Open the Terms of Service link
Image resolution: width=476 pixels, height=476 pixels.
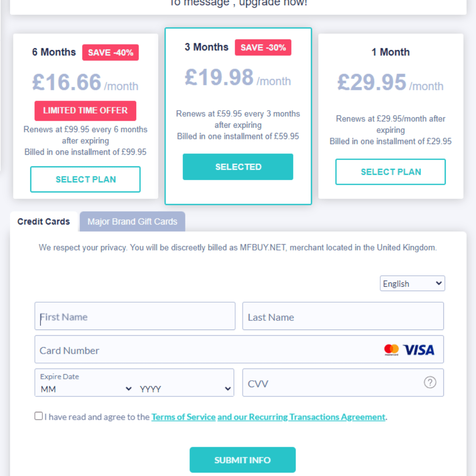184,417
